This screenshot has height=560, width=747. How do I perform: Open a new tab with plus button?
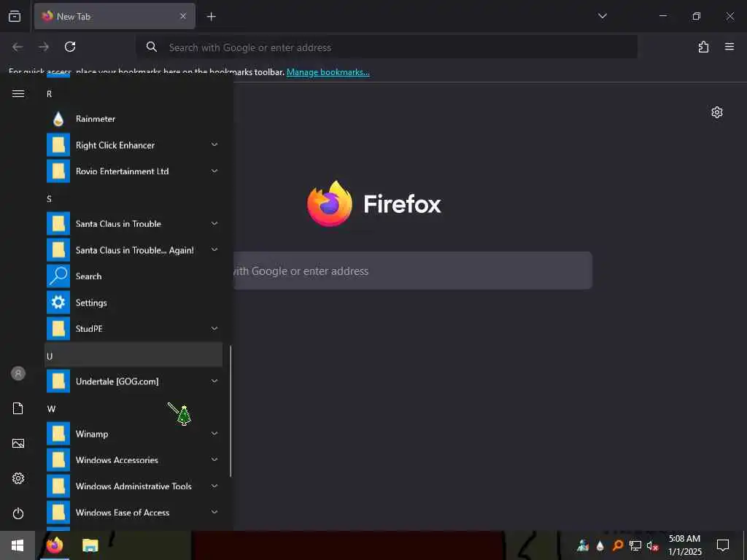tap(211, 17)
